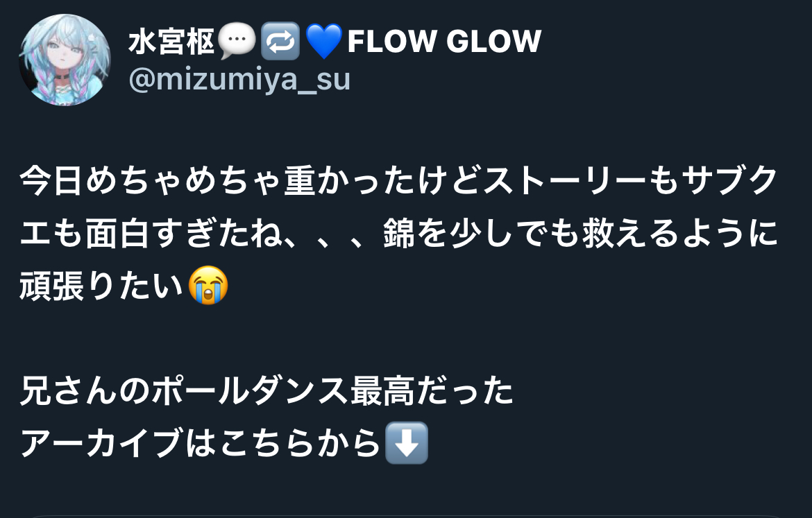Click the crying face emoji
Viewport: 812px width, 518px height.
point(208,285)
